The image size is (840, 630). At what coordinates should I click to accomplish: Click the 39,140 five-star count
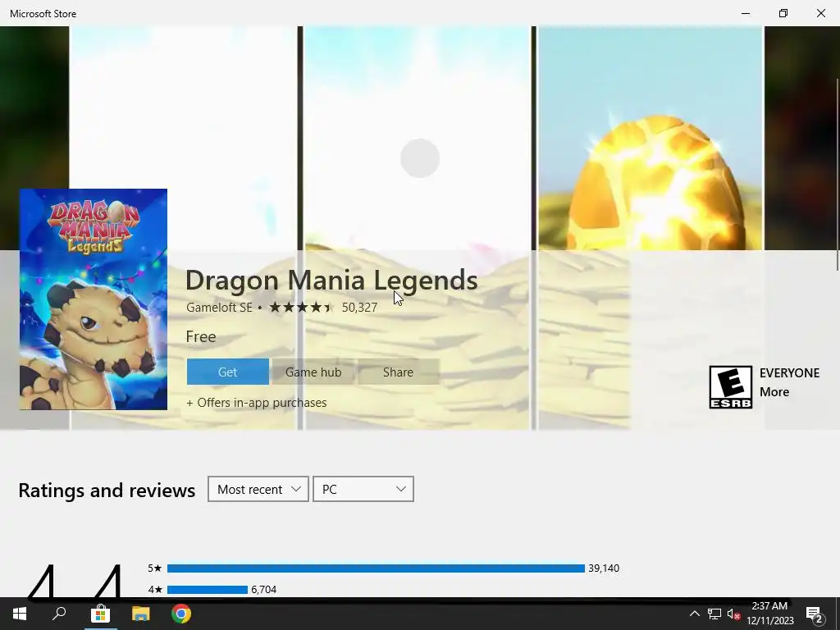coord(604,568)
